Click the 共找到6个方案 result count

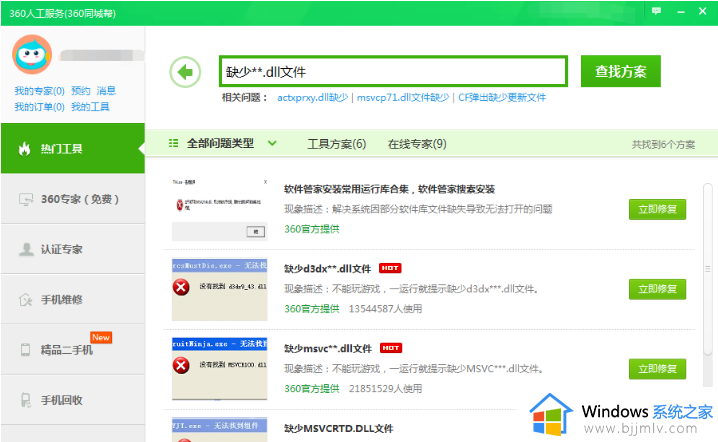pos(663,145)
